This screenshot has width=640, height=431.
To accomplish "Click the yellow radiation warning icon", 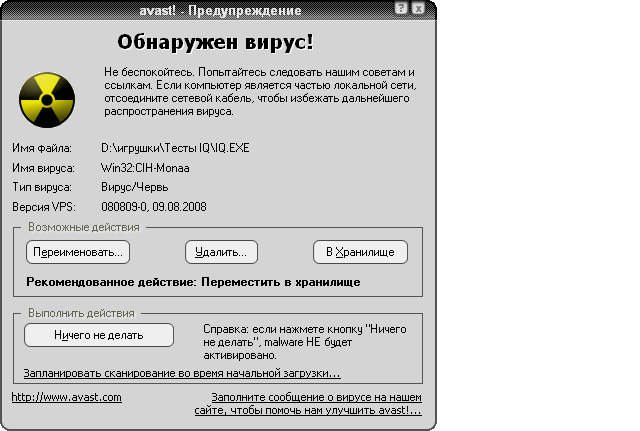I will (47, 100).
